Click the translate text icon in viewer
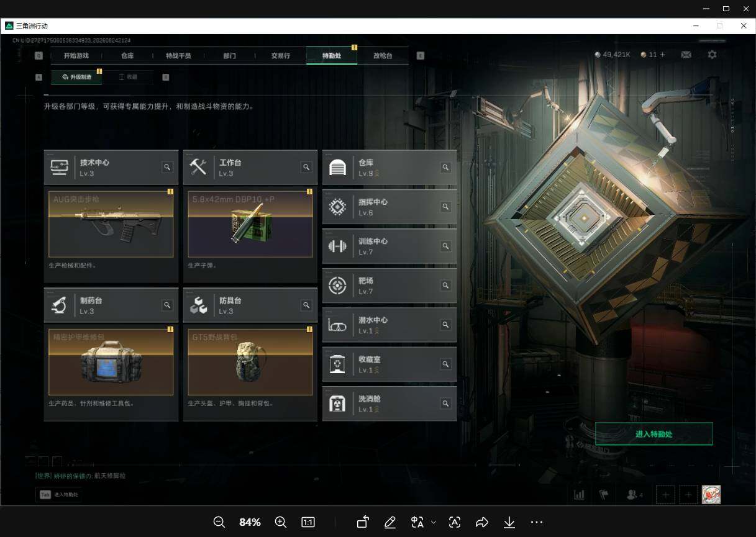756x537 pixels. pyautogui.click(x=417, y=522)
